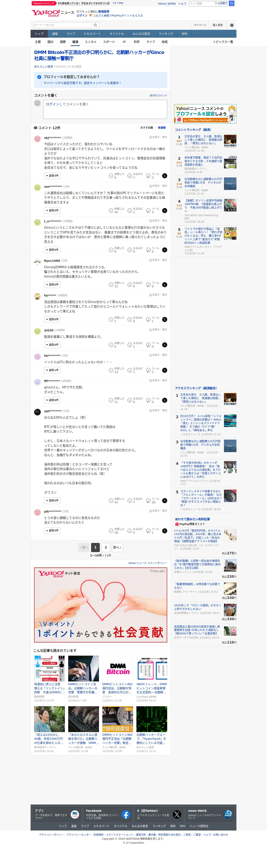
Task: Select the スポーツ category
Action: pos(109,42)
